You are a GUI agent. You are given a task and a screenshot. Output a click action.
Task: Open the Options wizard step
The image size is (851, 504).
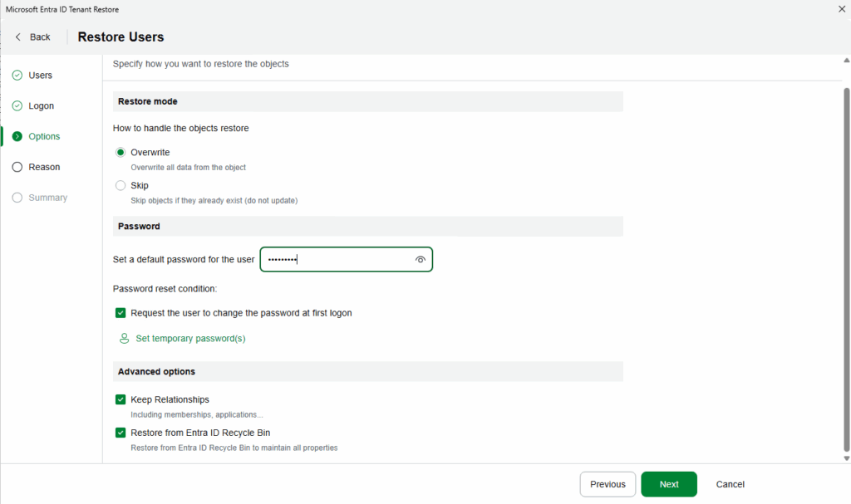[44, 136]
